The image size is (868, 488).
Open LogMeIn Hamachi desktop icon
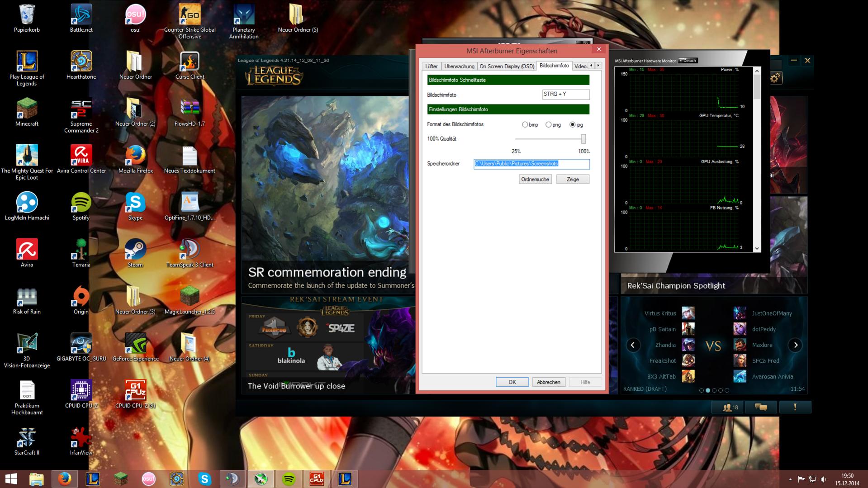pyautogui.click(x=27, y=207)
